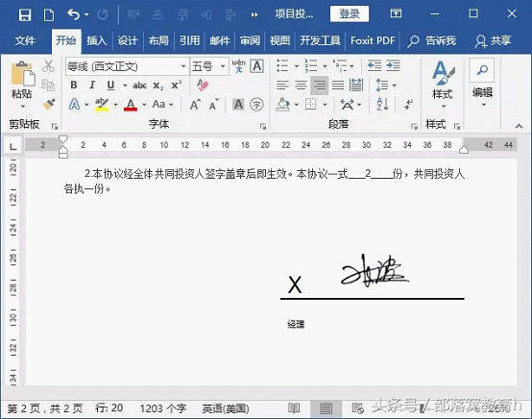532x419 pixels.
Task: Expand the quick access toolbar overflow
Action: (x=254, y=14)
